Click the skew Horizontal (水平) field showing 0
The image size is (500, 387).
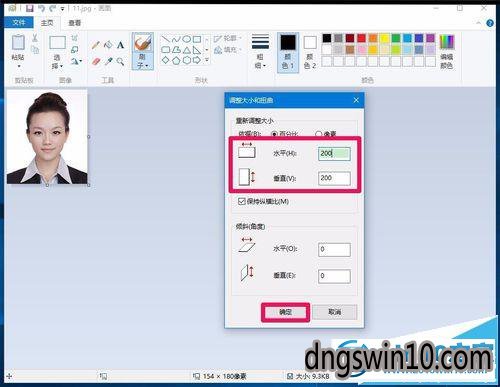pyautogui.click(x=334, y=249)
